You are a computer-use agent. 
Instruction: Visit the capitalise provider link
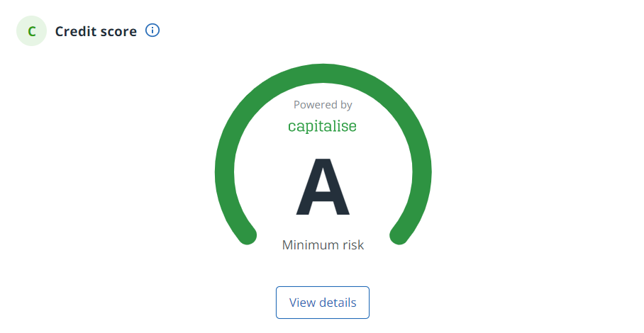pos(323,126)
